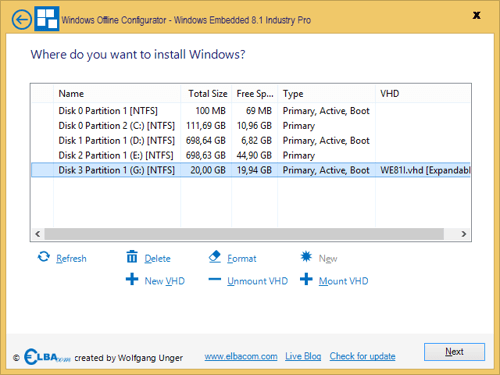Select Disk 3 Partition 1 (G:) row
This screenshot has height=375, width=500.
point(251,170)
